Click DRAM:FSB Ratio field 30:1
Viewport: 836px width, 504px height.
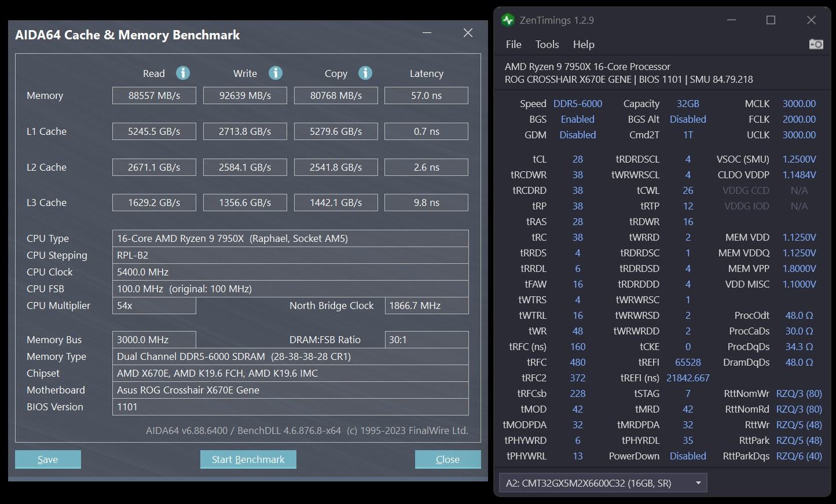pos(427,340)
